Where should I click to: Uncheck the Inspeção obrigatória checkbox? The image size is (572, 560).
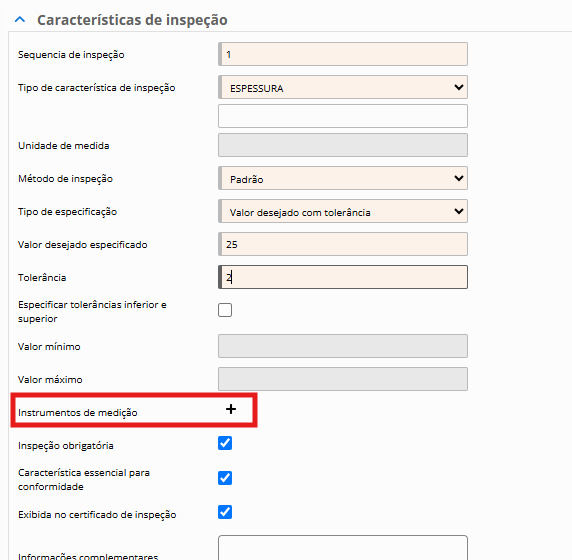(x=225, y=443)
